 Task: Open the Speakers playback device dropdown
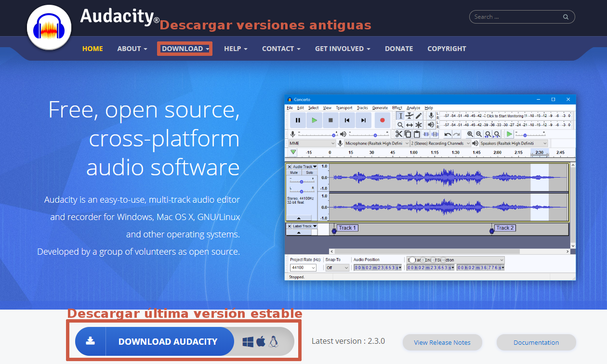pos(514,143)
